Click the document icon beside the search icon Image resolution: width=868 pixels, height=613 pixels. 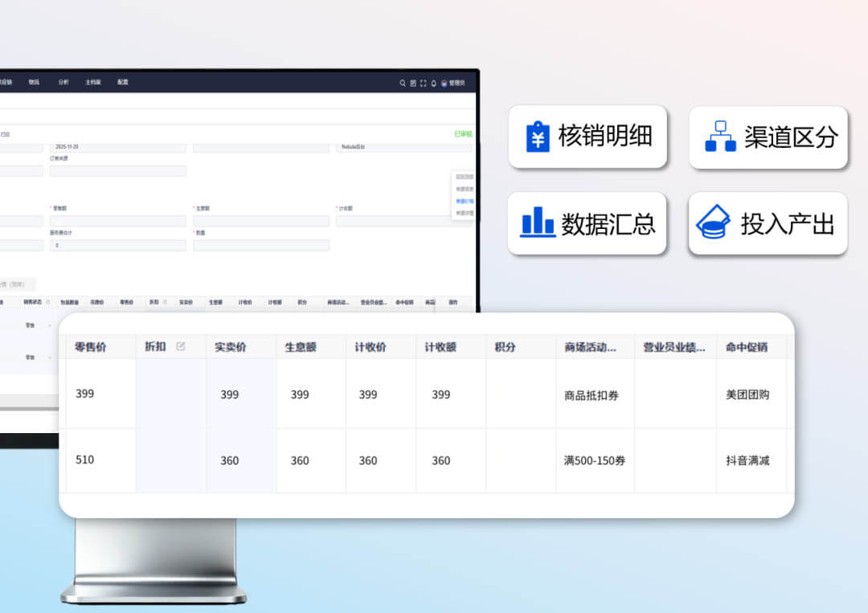413,83
